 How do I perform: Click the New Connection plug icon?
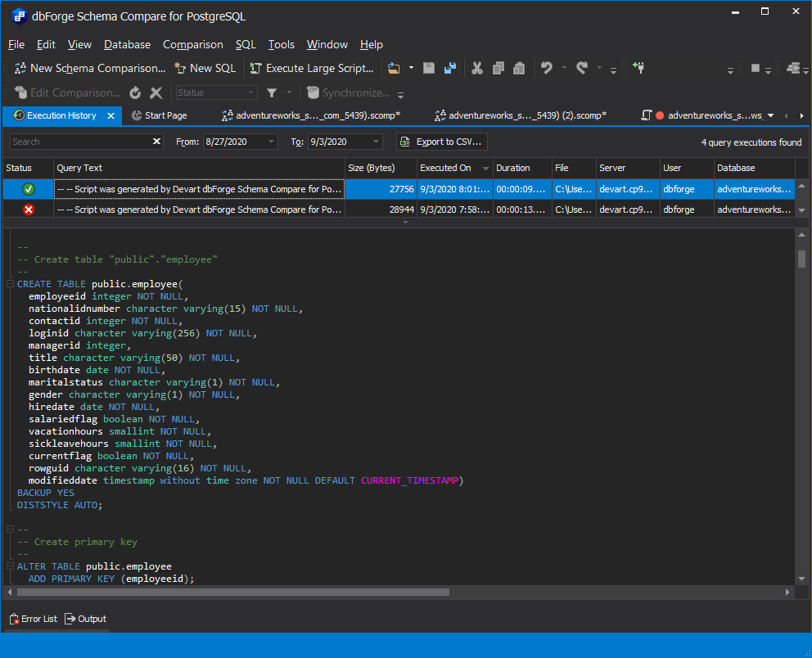point(638,68)
